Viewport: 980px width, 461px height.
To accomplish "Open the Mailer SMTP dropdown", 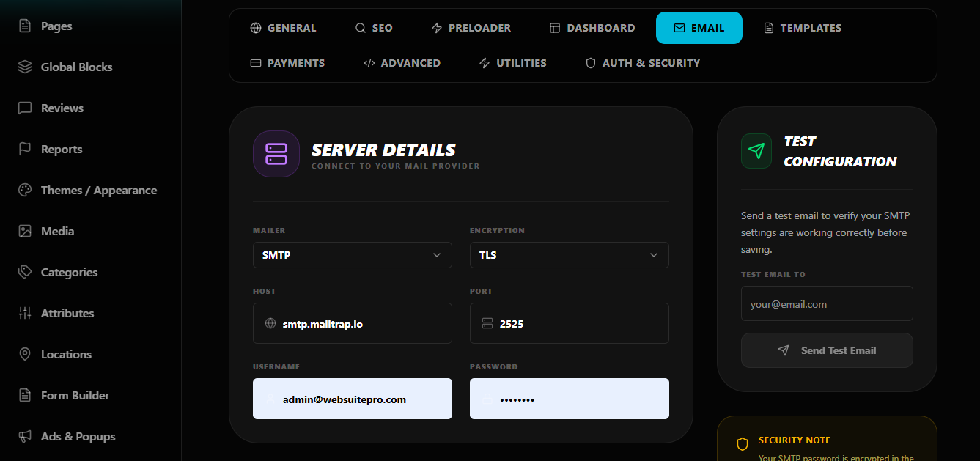I will (x=352, y=255).
